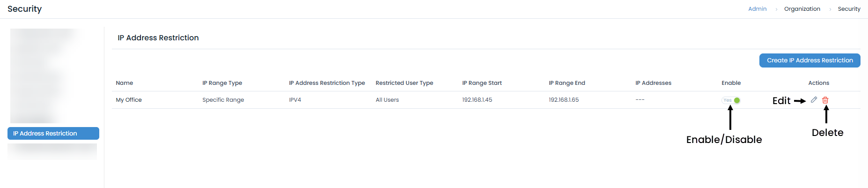Toggle the Enable switch for My Office
Image resolution: width=868 pixels, height=188 pixels.
point(731,100)
